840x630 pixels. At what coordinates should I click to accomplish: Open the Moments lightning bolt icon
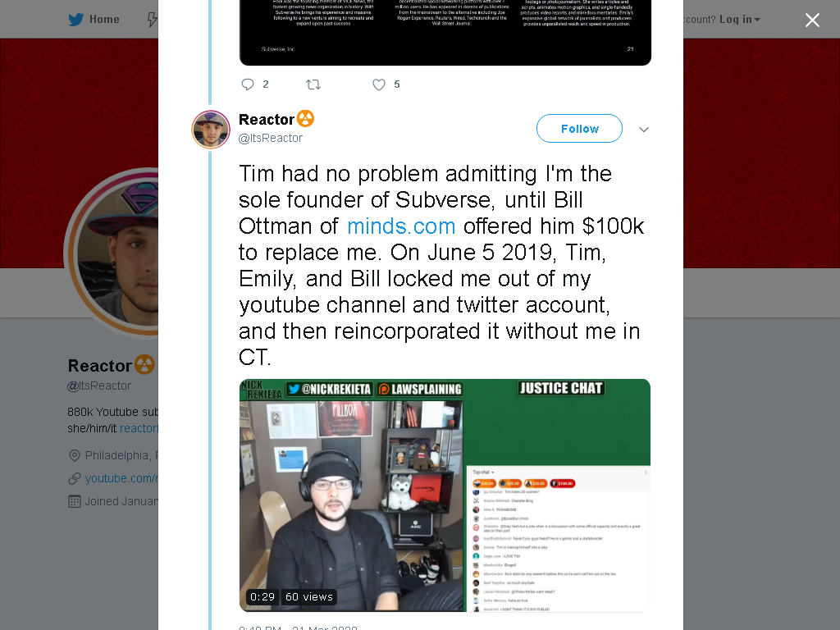[153, 20]
